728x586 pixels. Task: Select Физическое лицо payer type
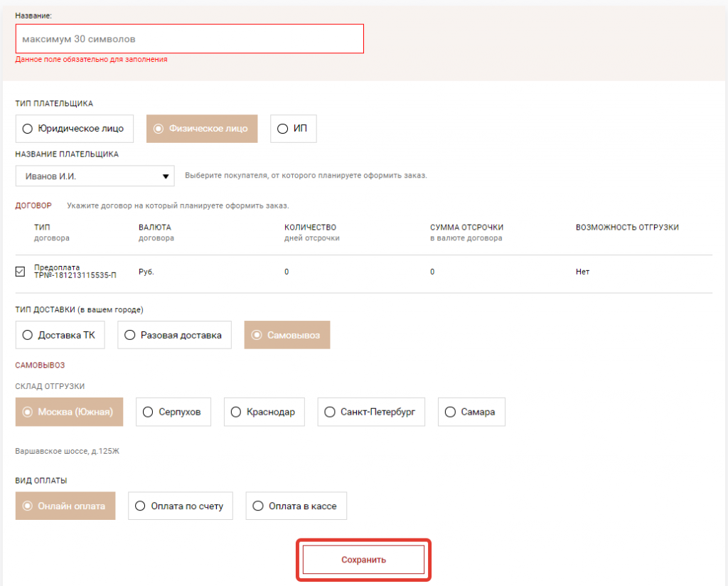point(202,129)
